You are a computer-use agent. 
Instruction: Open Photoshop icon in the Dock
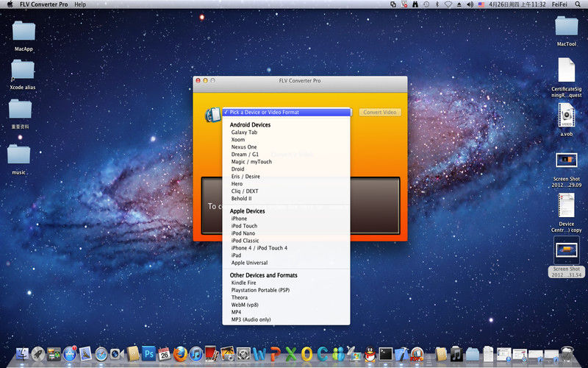(149, 354)
